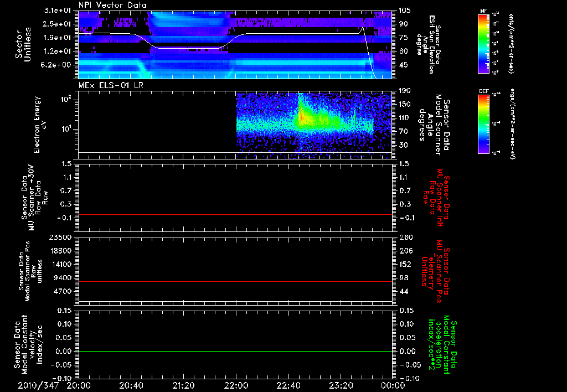This screenshot has width=567, height=392.
Task: Click the 9400 scanner position tick label
Action: (63, 278)
